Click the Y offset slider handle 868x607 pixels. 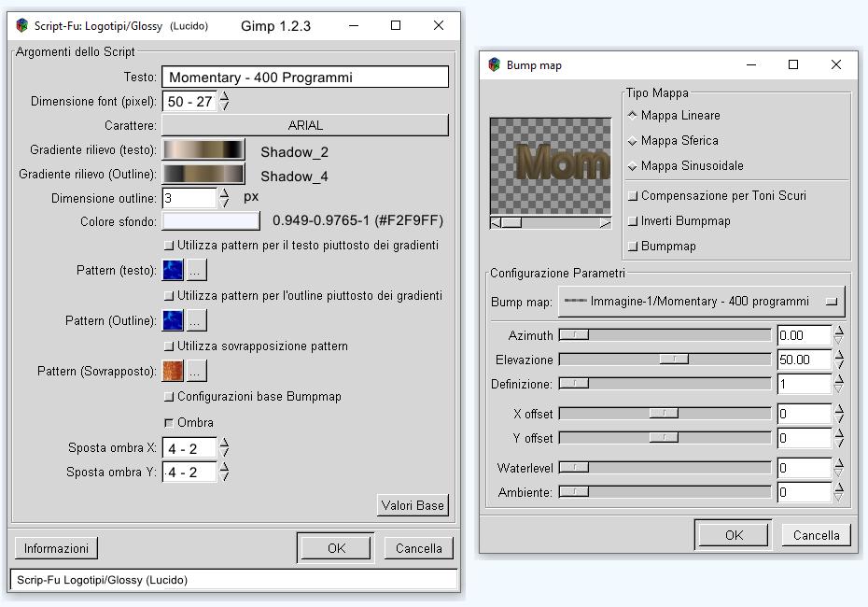664,438
